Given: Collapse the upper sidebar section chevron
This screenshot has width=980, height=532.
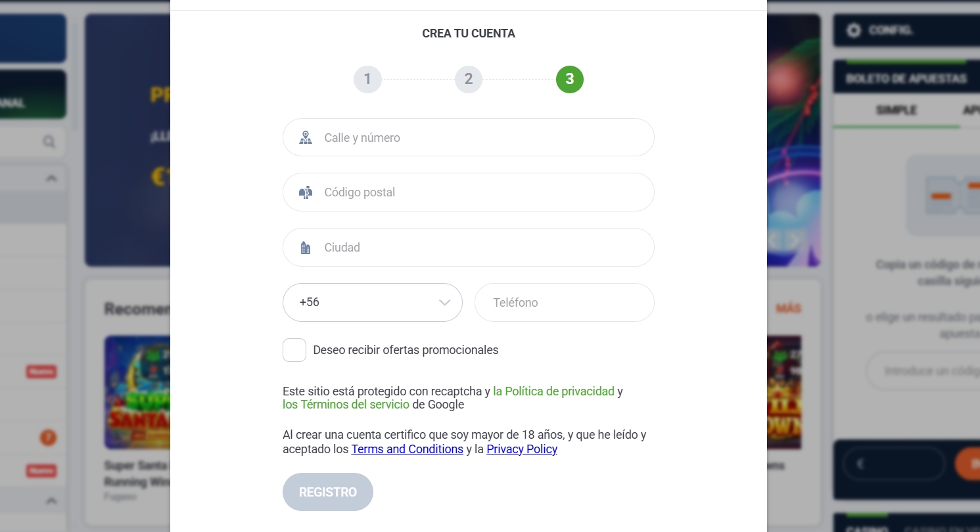Looking at the screenshot, I should [51, 179].
